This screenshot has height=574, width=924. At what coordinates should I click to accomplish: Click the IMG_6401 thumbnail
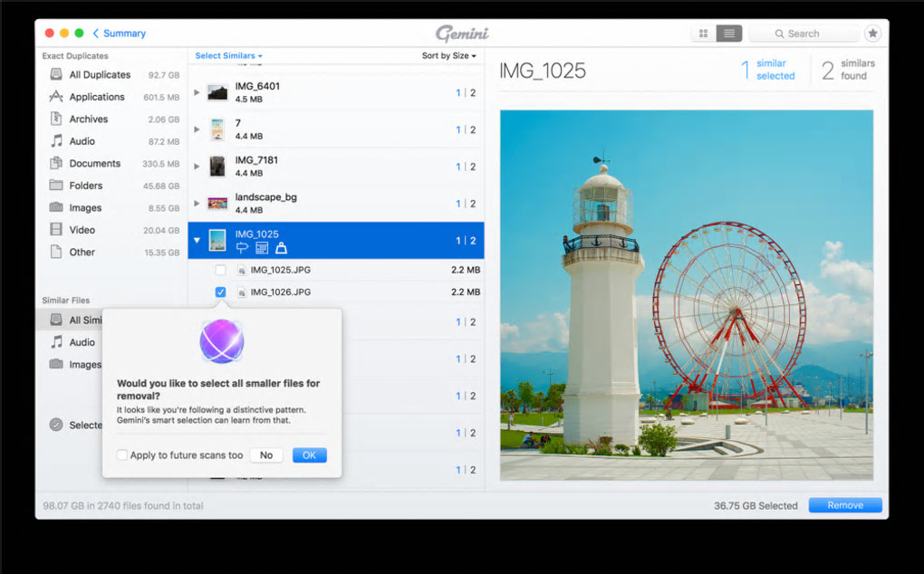(217, 92)
